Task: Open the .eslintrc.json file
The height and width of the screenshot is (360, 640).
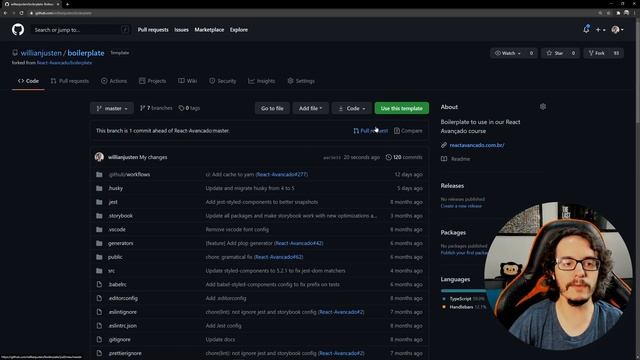Action: click(x=122, y=326)
